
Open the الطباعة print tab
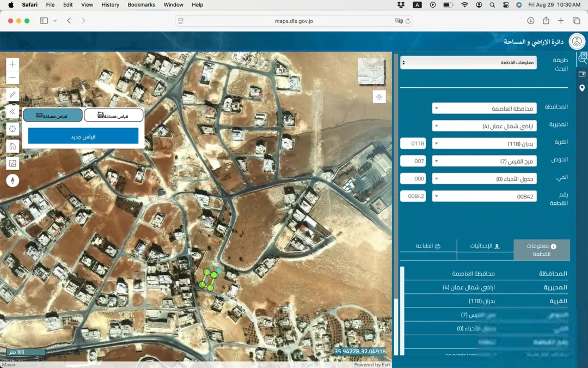pos(428,246)
